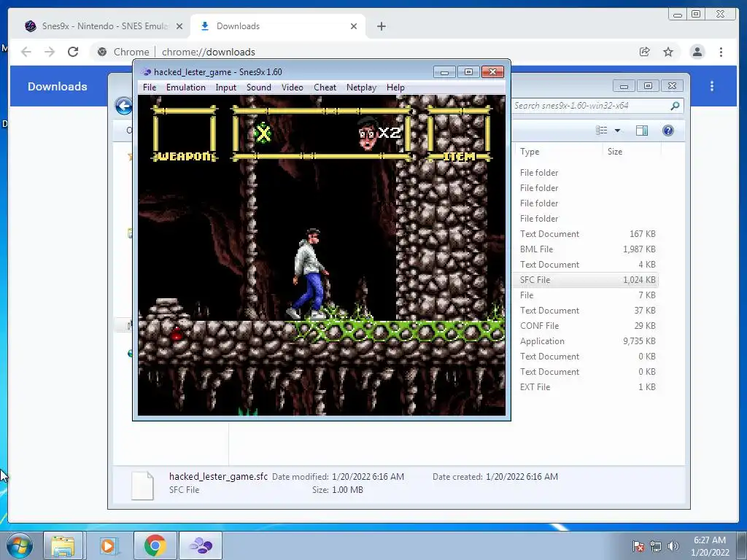Image resolution: width=747 pixels, height=560 pixels.
Task: Select the File row of 7 KB
Action: (x=586, y=295)
